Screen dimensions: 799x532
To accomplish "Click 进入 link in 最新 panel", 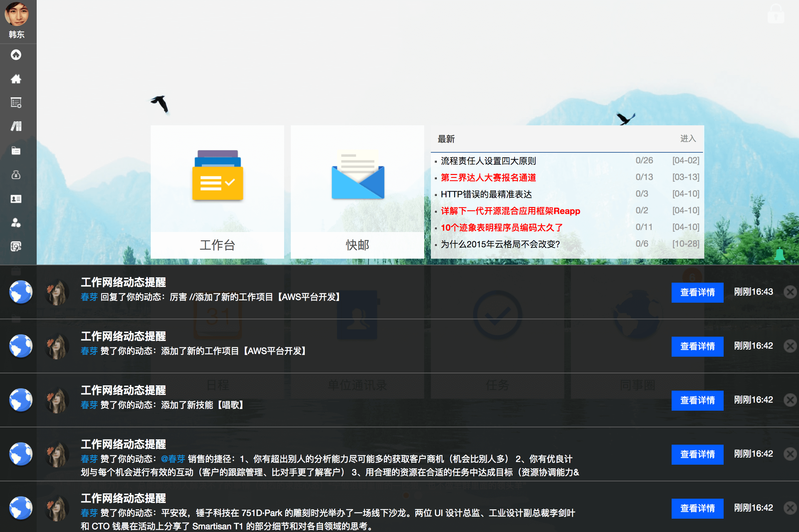I will coord(688,138).
